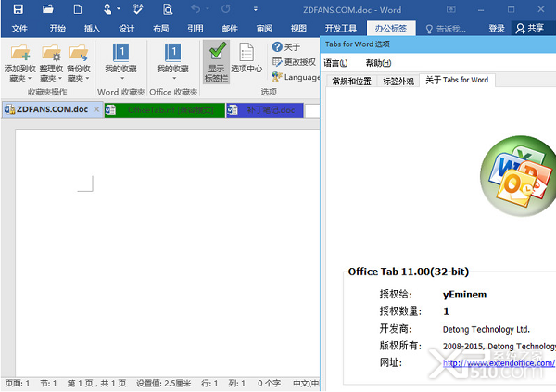
Task: Open the 整理收藏夹 gear folder dropdown
Action: (x=51, y=64)
